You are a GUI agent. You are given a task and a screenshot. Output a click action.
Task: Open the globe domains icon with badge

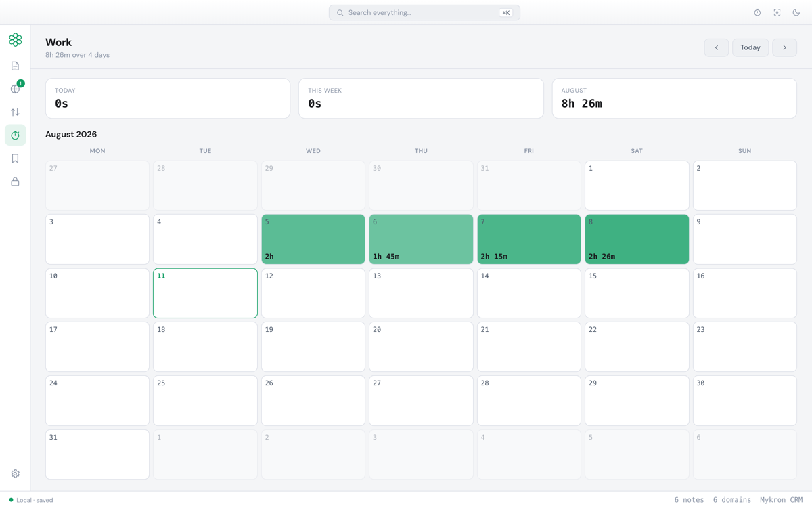coord(15,89)
